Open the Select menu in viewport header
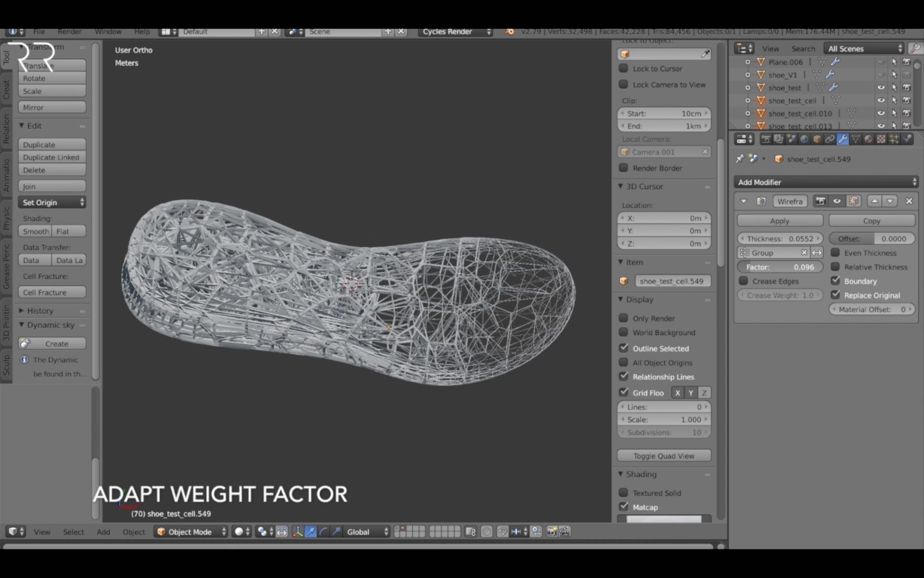The height and width of the screenshot is (578, 924). 74,532
